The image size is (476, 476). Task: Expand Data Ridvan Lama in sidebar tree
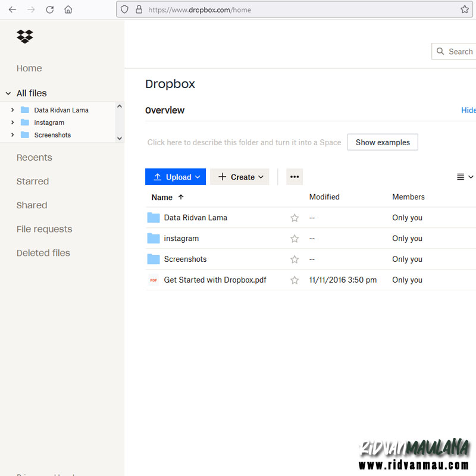[x=12, y=110]
